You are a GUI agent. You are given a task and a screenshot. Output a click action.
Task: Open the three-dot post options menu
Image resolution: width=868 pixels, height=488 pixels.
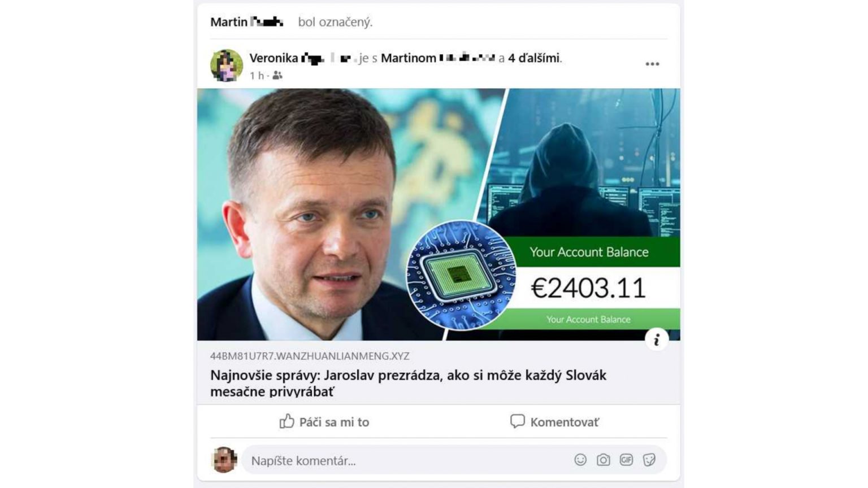coord(652,64)
